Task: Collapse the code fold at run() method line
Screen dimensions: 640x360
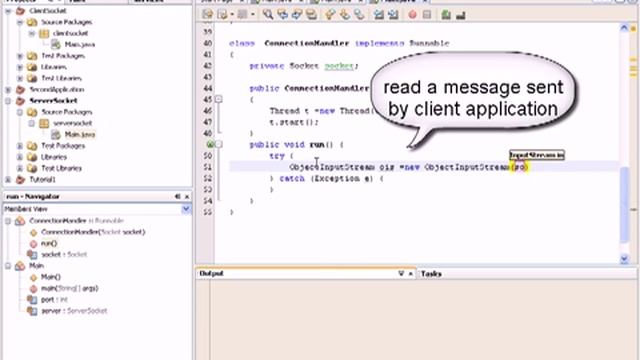Action: (x=219, y=144)
